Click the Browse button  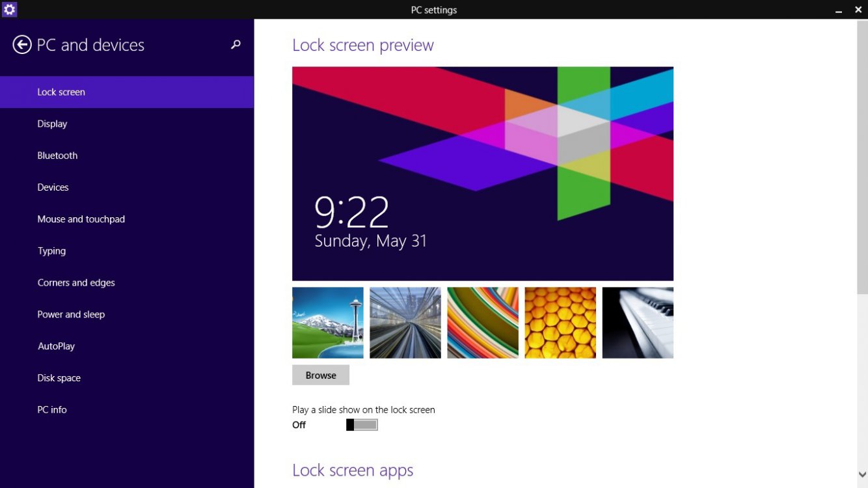[x=321, y=375]
